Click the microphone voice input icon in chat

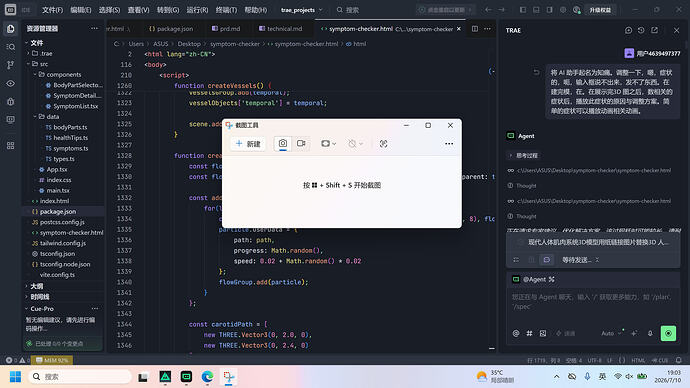click(650, 333)
